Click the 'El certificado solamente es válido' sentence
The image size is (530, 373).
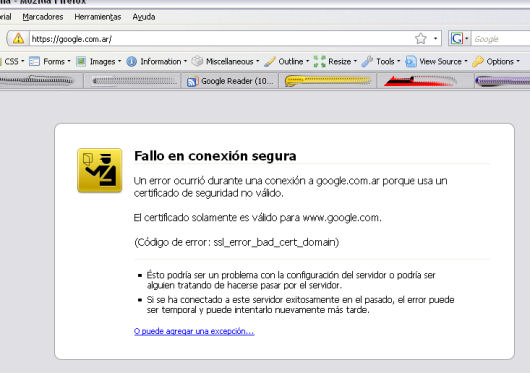click(x=258, y=218)
